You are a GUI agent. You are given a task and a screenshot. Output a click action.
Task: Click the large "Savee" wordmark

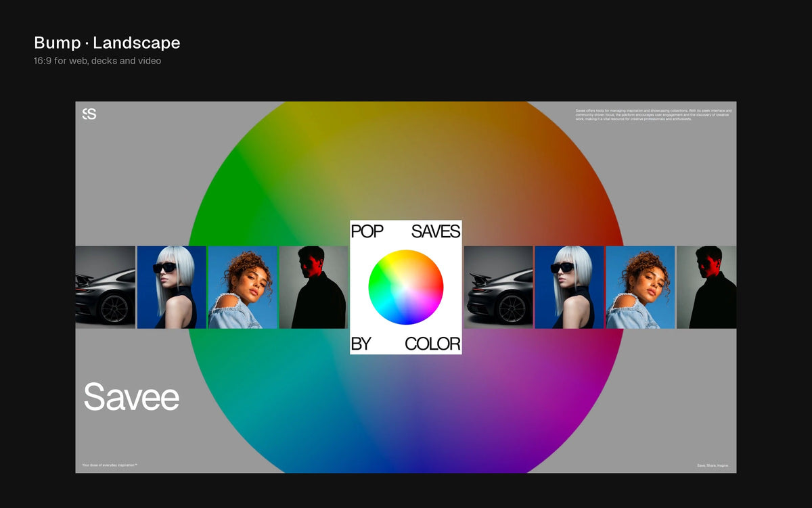click(131, 397)
